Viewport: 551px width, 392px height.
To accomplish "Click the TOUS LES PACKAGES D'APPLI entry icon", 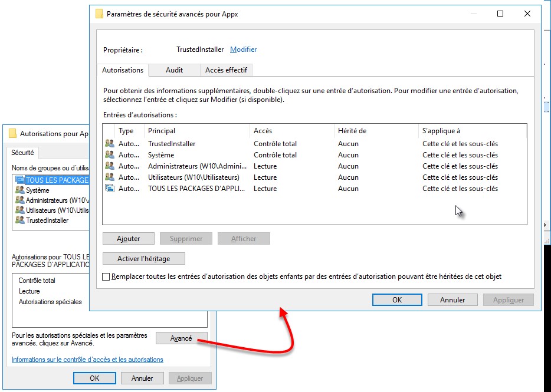I will [110, 189].
